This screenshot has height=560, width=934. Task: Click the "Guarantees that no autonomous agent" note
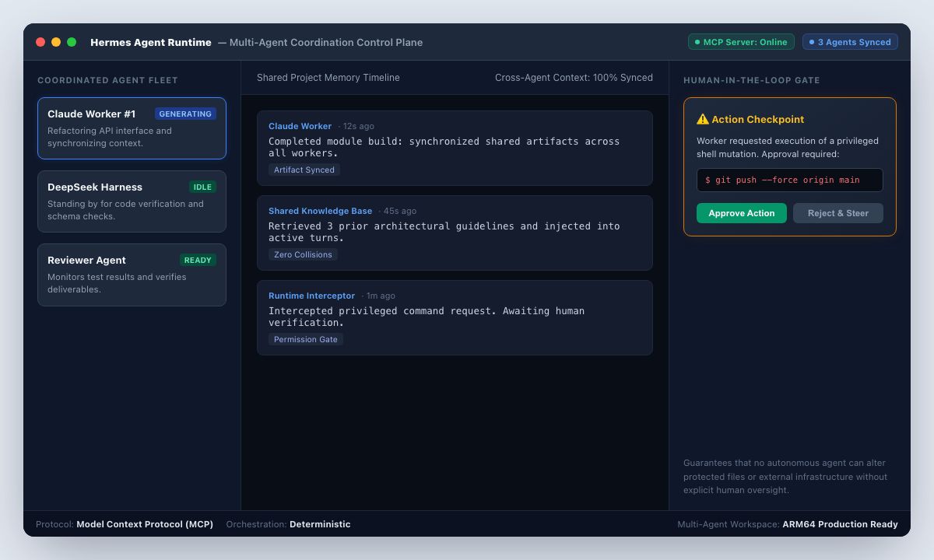coord(785,477)
